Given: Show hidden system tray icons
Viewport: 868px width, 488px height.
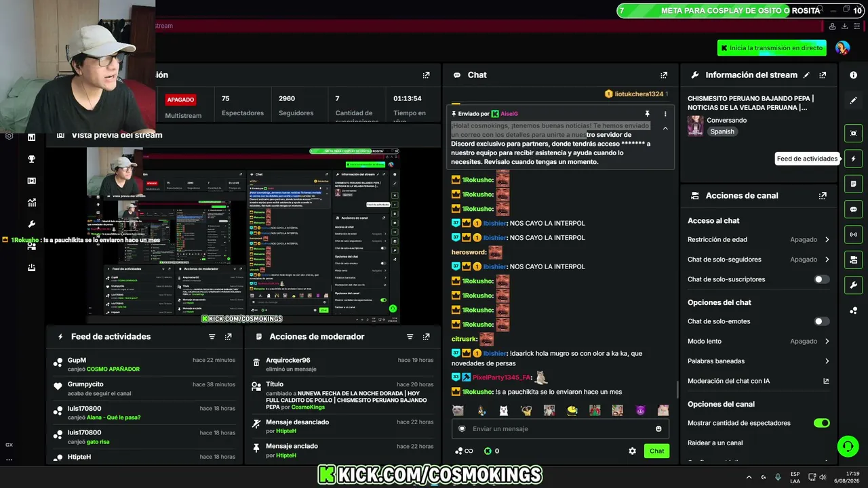Looking at the screenshot, I should [749, 477].
